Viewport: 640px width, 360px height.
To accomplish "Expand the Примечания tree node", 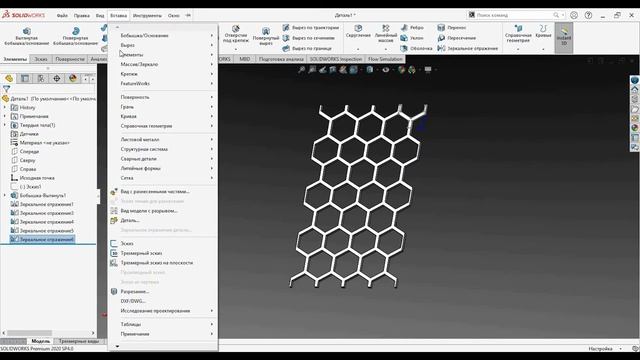I will [x=5, y=116].
